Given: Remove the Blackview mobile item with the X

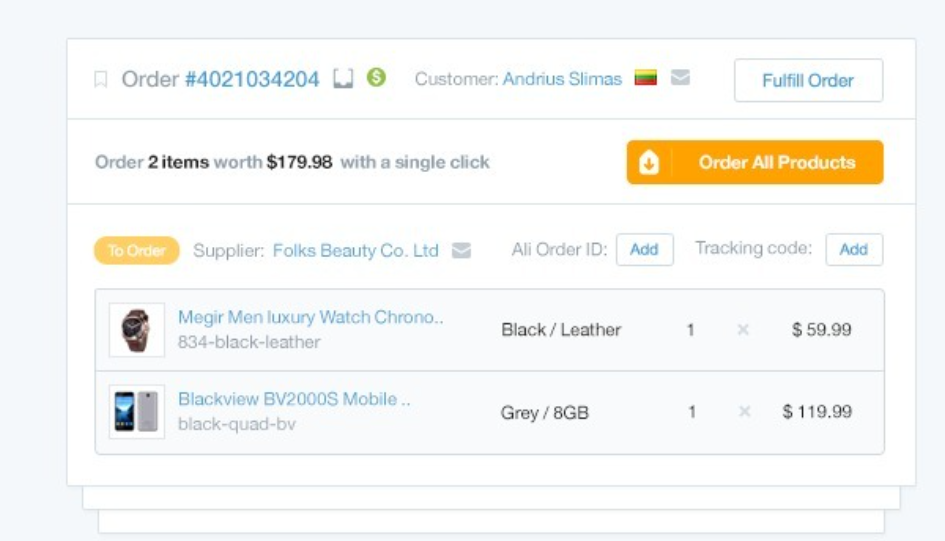Looking at the screenshot, I should coord(743,411).
